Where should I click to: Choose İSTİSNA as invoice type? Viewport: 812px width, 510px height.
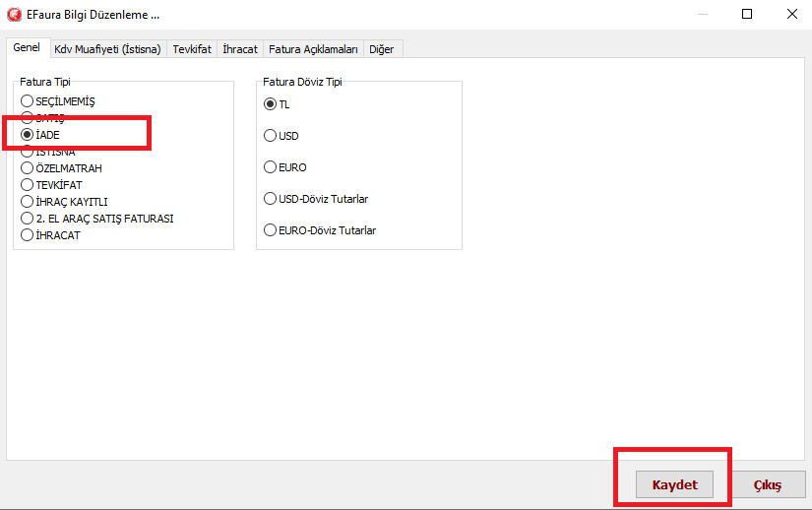coord(28,152)
